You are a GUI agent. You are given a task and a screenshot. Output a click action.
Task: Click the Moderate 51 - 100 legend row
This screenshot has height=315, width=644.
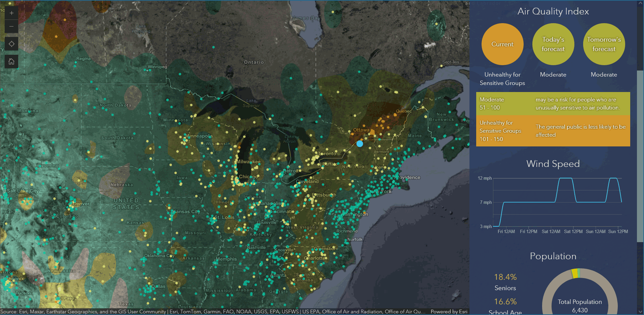pos(553,104)
